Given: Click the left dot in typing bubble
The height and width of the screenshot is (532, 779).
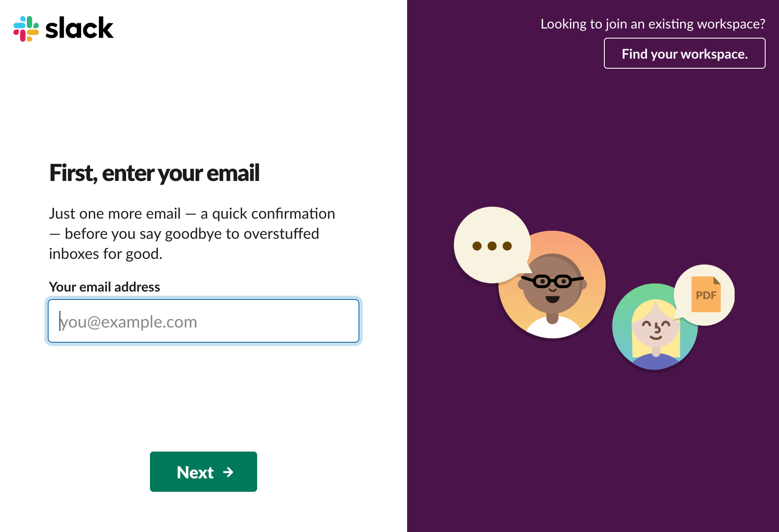Looking at the screenshot, I should coord(477,246).
